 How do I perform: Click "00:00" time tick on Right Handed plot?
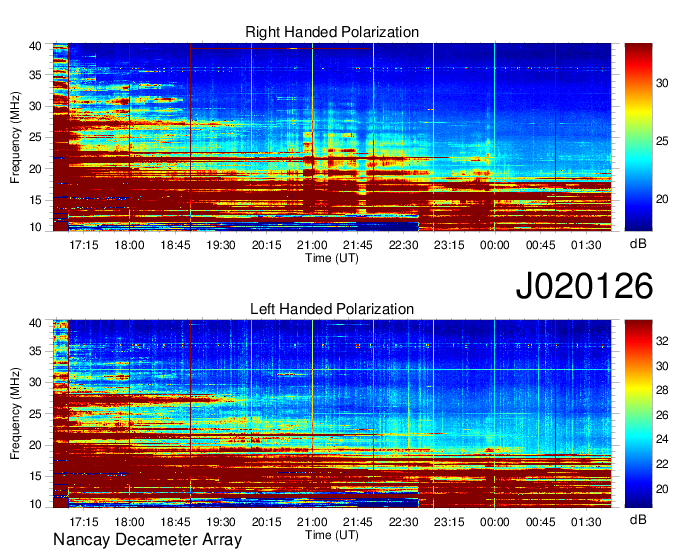click(x=494, y=245)
